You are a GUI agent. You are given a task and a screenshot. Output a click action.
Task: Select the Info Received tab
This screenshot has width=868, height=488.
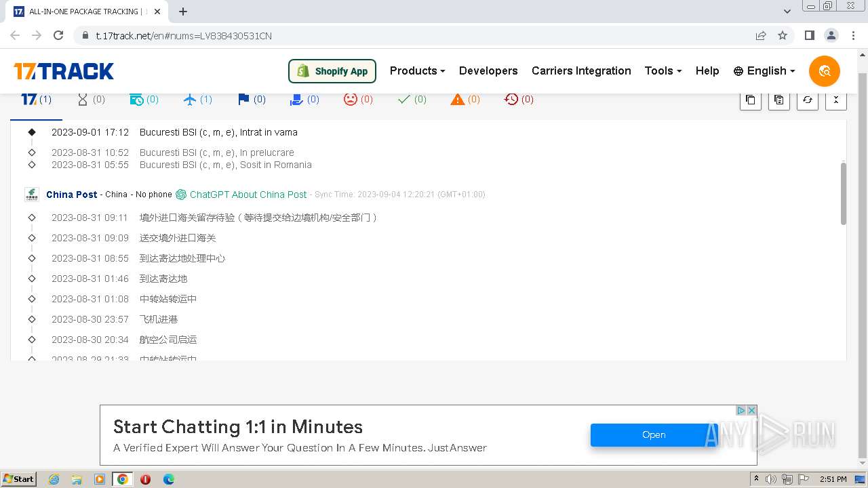click(x=144, y=100)
